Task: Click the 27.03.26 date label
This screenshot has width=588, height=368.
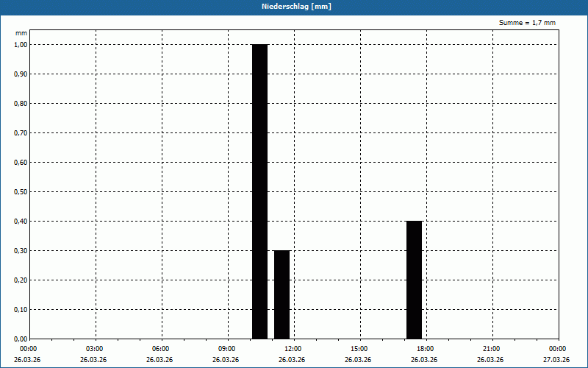Action: pyautogui.click(x=556, y=360)
